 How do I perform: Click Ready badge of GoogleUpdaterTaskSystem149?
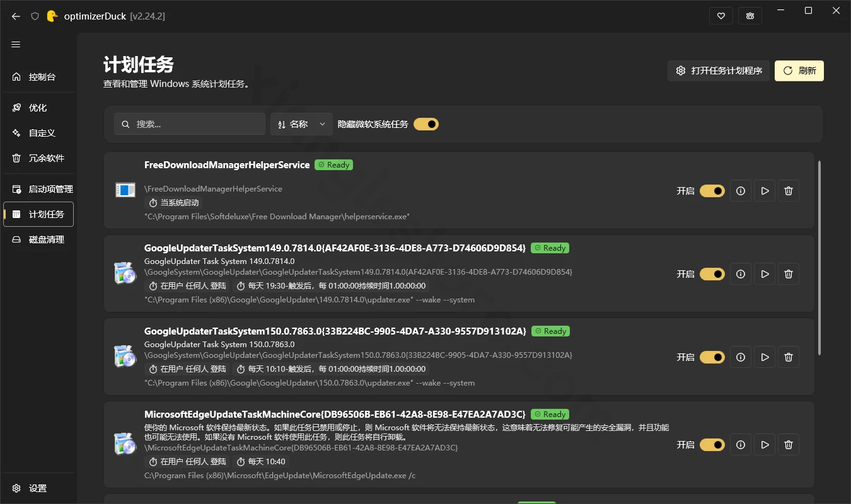click(550, 248)
